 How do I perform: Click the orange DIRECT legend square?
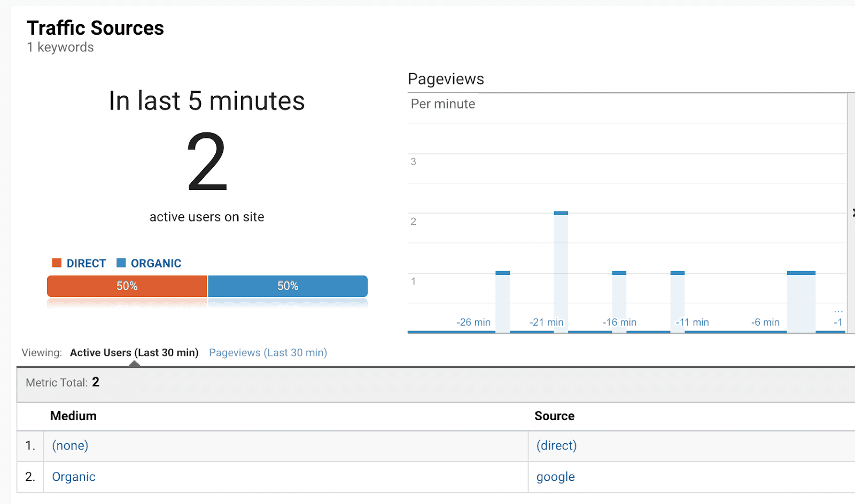pyautogui.click(x=57, y=263)
